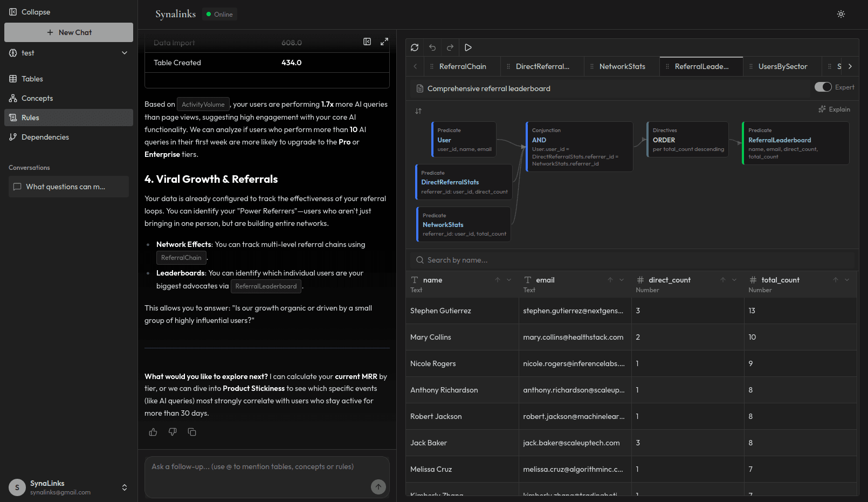The image size is (868, 502).
Task: Select the Rules icon in the sidebar
Action: pyautogui.click(x=13, y=118)
